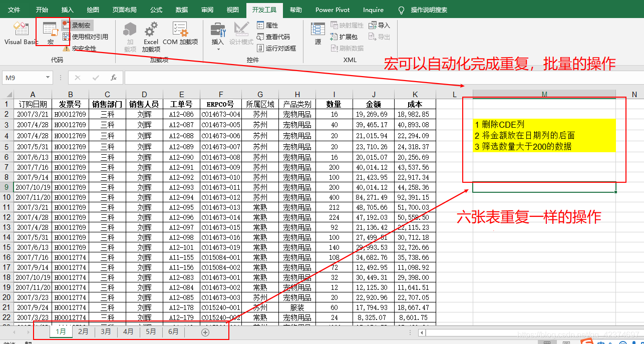Select the cell with A12-101
Image resolution: width=644 pixels, height=344 pixels.
click(181, 247)
